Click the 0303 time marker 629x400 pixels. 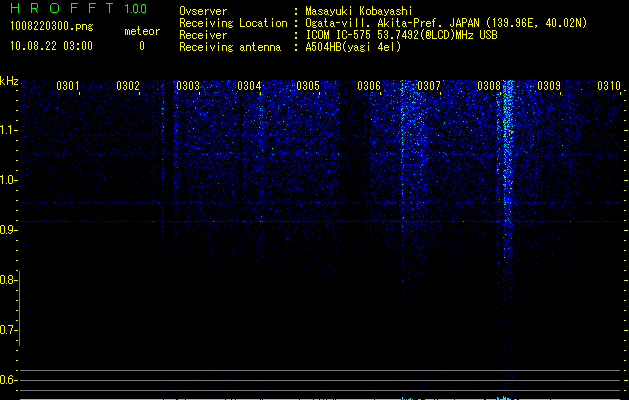pos(188,86)
